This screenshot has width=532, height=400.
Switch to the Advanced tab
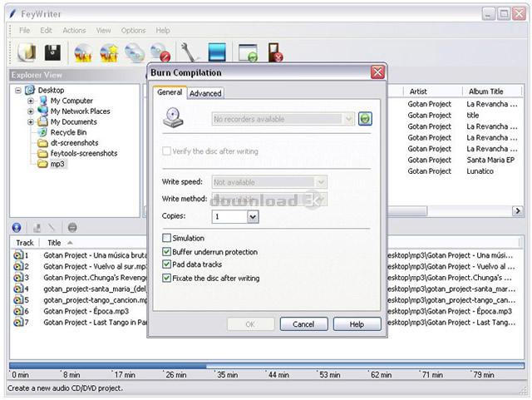pos(205,93)
